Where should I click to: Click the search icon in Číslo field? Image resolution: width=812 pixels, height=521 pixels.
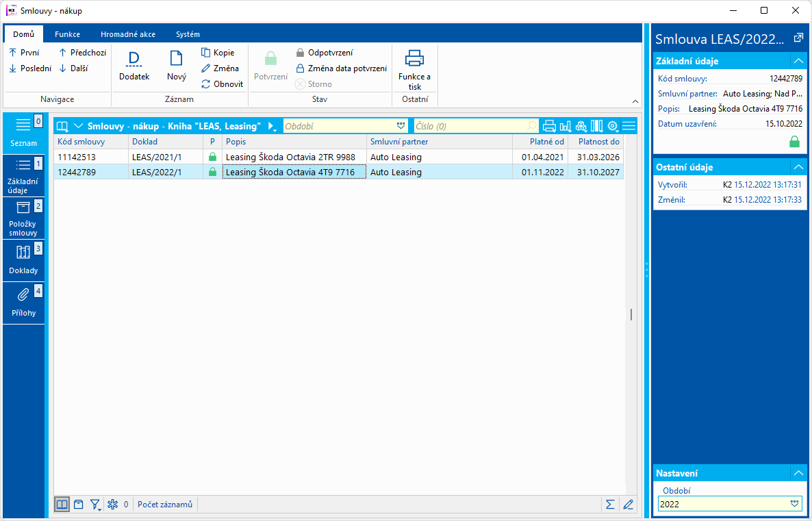pyautogui.click(x=531, y=126)
